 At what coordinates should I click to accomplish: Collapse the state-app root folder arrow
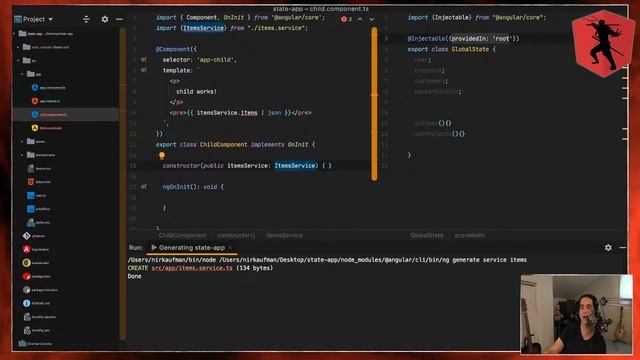(15, 33)
